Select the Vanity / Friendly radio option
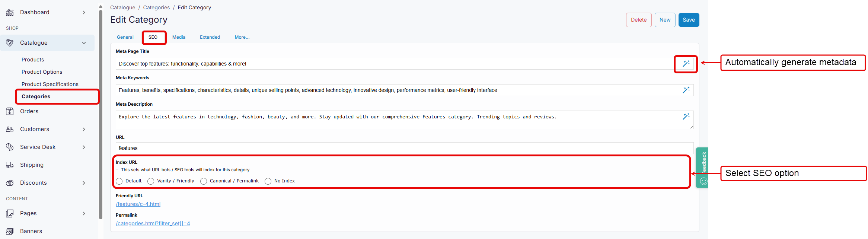 click(151, 181)
